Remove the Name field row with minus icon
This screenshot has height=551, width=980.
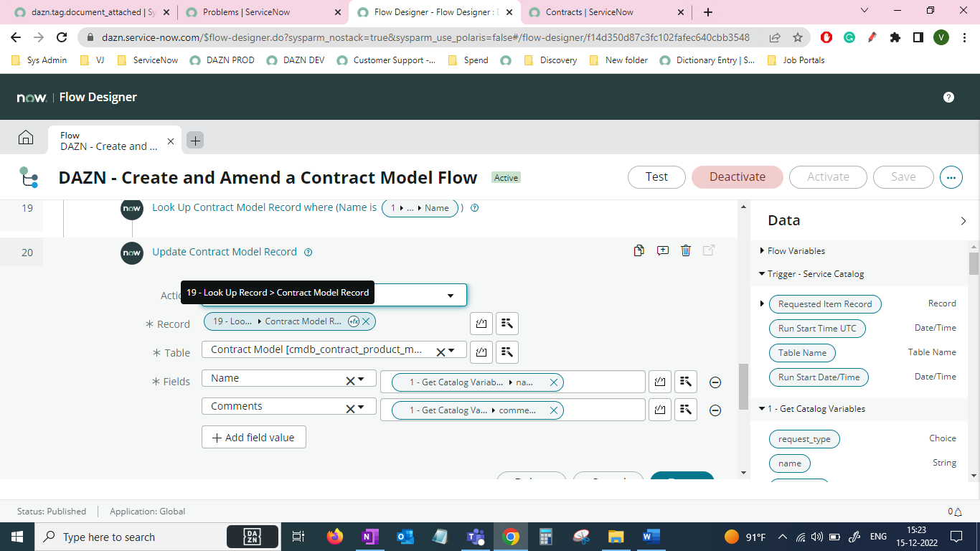715,382
